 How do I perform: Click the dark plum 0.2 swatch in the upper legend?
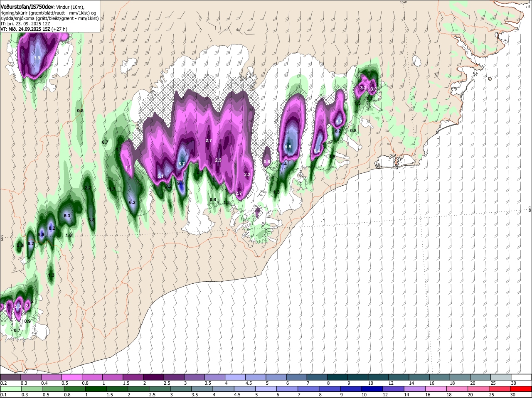(x=10, y=377)
